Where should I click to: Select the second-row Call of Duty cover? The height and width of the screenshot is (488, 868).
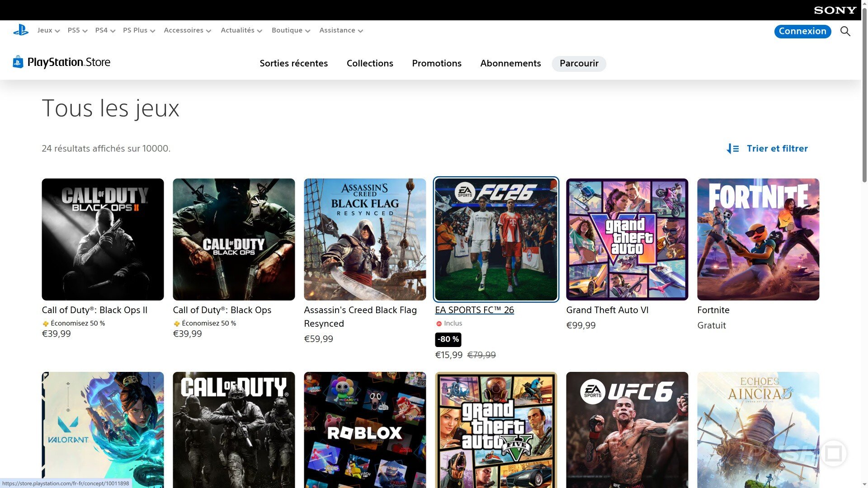point(234,430)
